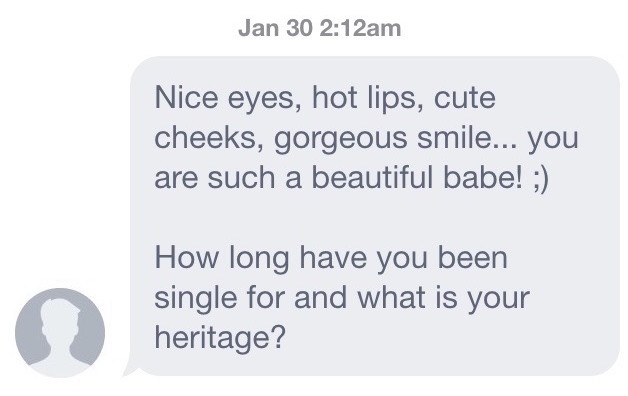Tap the message bubble's tail pointer
This screenshot has height=396, width=628.
130,368
